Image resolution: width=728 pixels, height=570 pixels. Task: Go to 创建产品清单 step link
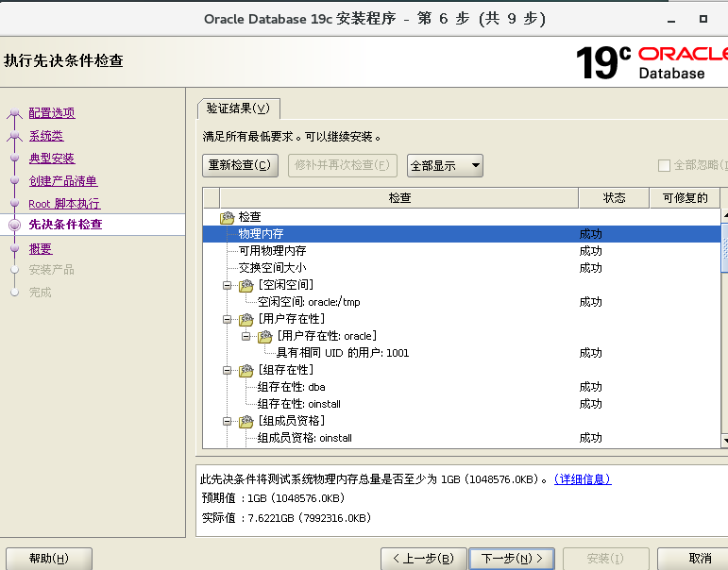point(63,181)
